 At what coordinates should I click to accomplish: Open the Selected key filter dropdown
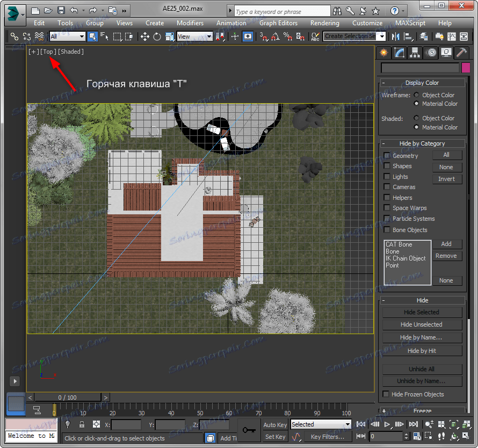pos(321,424)
